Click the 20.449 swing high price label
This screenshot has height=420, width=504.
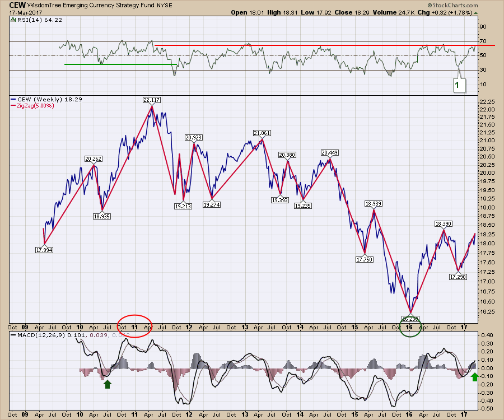329,153
